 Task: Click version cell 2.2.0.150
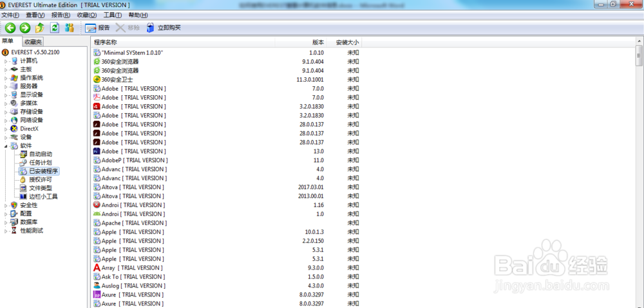tap(313, 241)
